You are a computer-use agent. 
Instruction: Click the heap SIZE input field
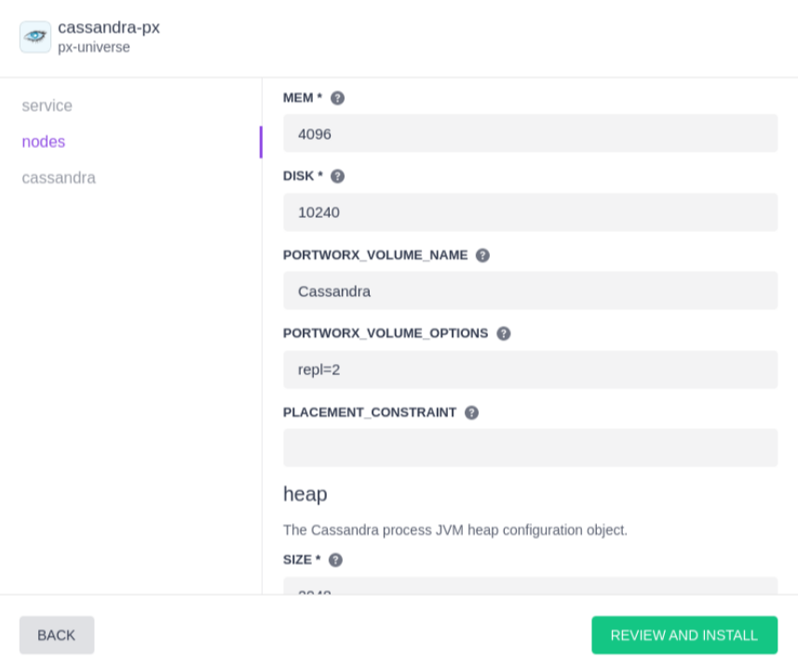530,587
